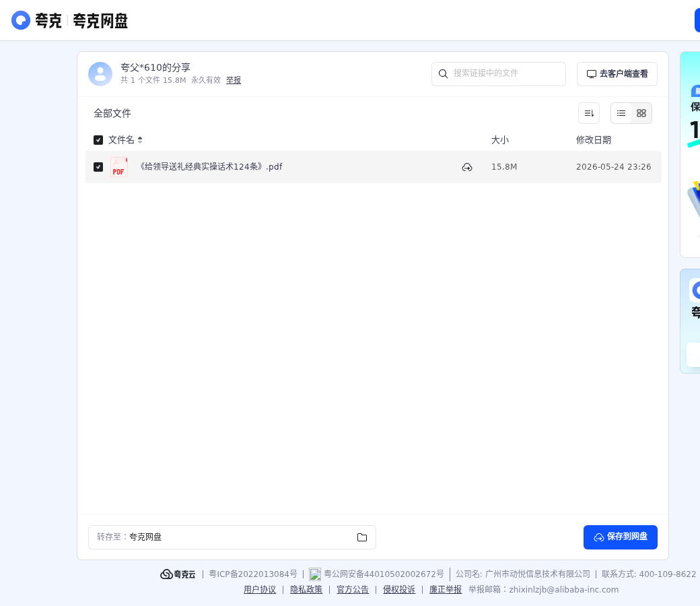Click the search magnifier icon
700x606 pixels.
[443, 73]
